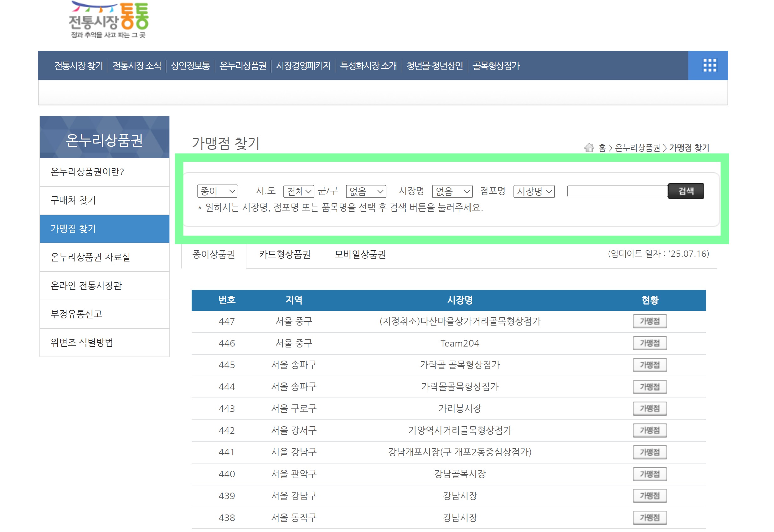
Task: Click the search text input field
Action: 617,191
